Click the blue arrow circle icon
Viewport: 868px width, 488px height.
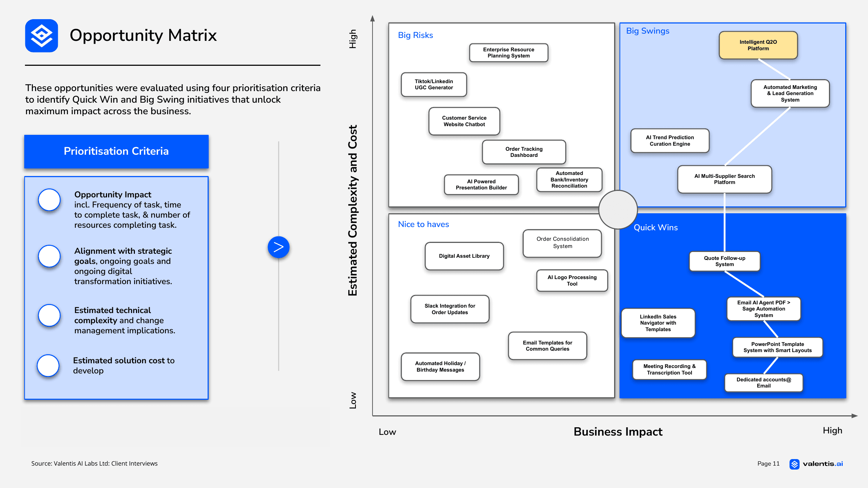pos(278,247)
